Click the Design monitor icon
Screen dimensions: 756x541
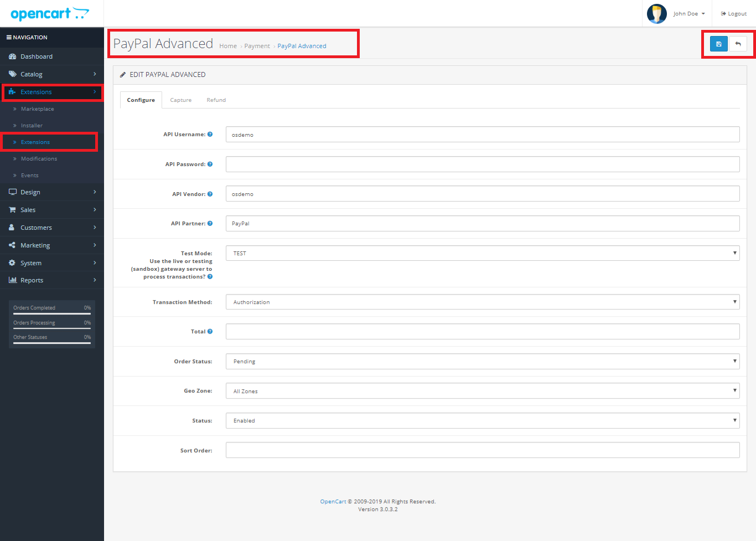(x=12, y=192)
